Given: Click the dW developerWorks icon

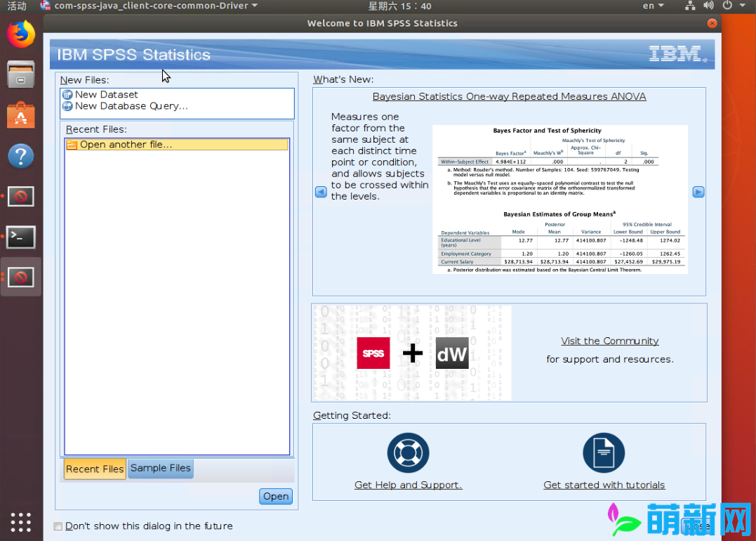Looking at the screenshot, I should coord(452,353).
